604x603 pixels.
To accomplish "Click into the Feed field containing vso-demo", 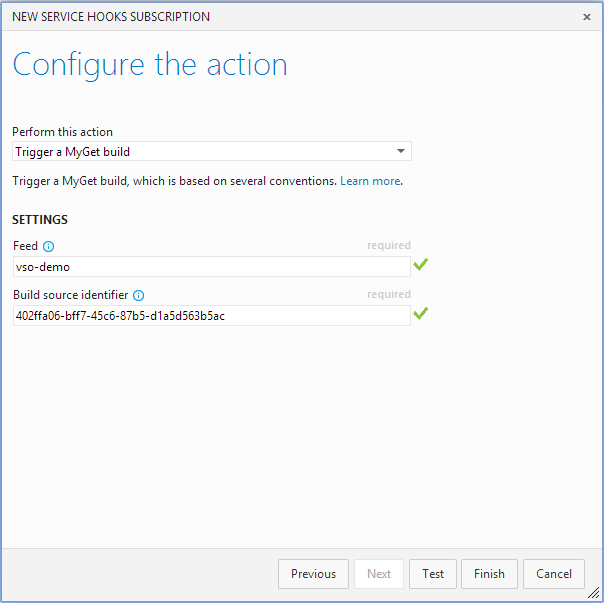I will tap(211, 267).
